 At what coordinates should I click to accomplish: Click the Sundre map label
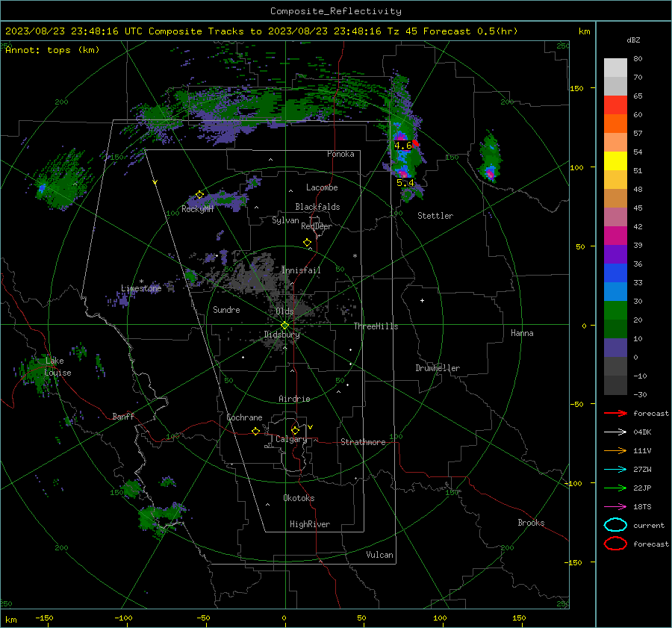coord(226,309)
